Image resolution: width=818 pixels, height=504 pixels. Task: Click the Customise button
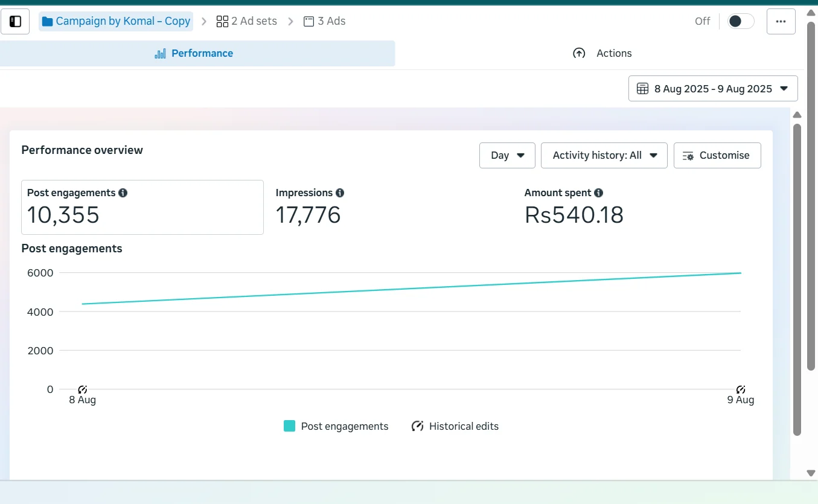pos(717,155)
